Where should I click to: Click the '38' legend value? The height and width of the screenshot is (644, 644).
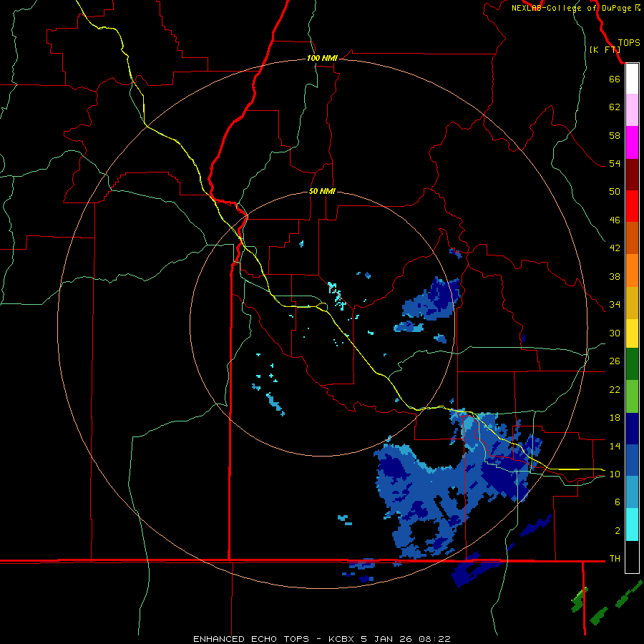615,276
